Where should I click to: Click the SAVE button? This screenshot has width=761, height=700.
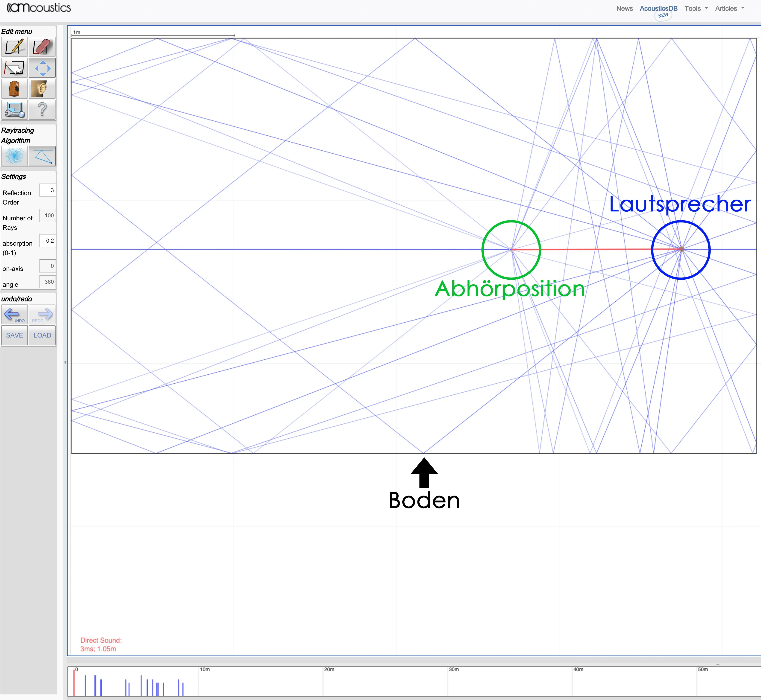pyautogui.click(x=14, y=335)
